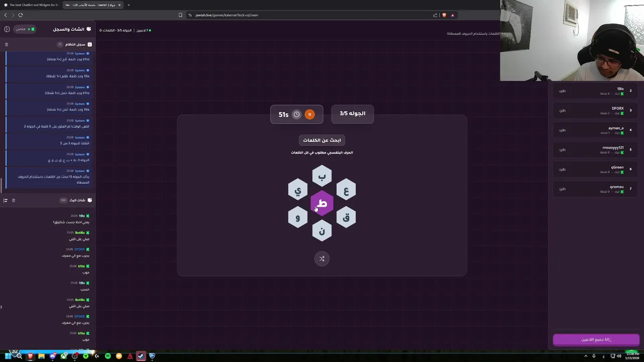Click the player name rnoooyyy121
The image size is (644, 362).
pyautogui.click(x=613, y=148)
